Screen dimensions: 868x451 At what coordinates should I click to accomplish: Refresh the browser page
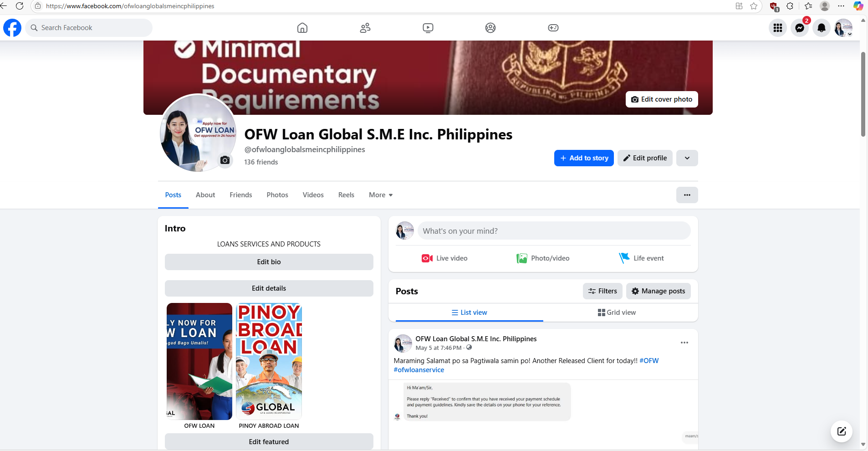(x=20, y=6)
